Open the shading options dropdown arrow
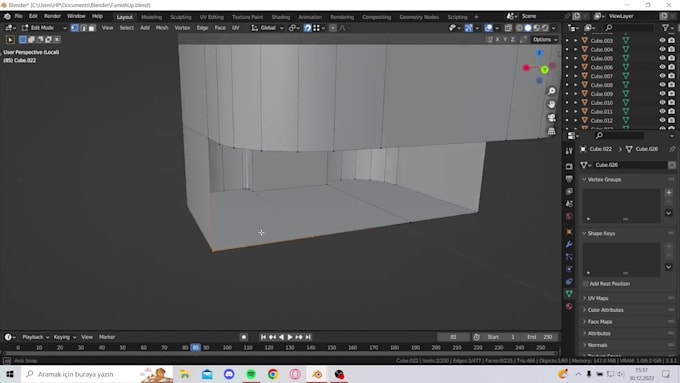The height and width of the screenshot is (383, 680). point(554,28)
